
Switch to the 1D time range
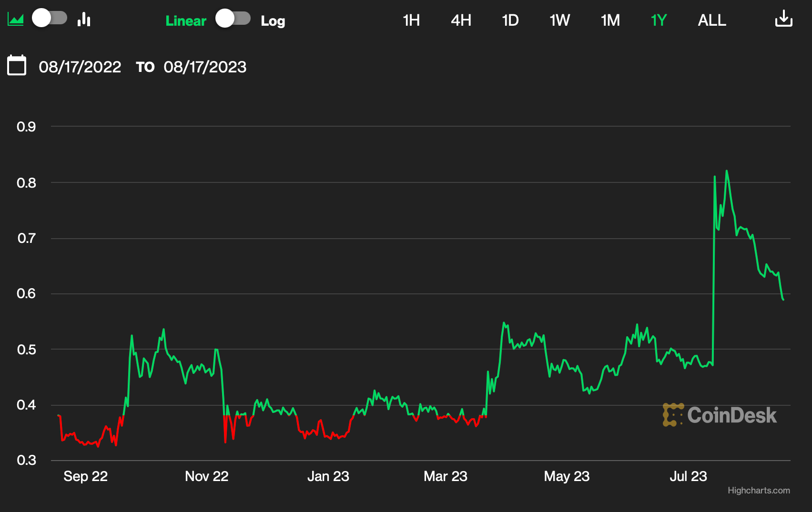[510, 20]
